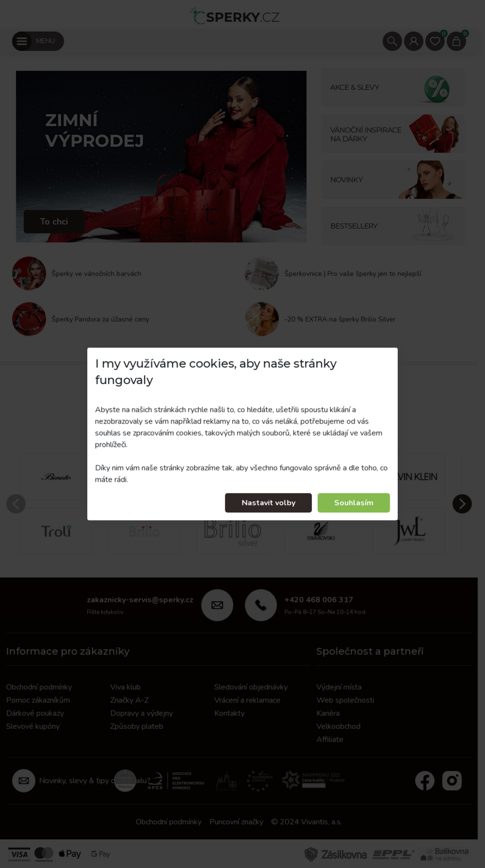The width and height of the screenshot is (485, 868).
Task: Open the shopping bag cart icon
Action: 456,41
